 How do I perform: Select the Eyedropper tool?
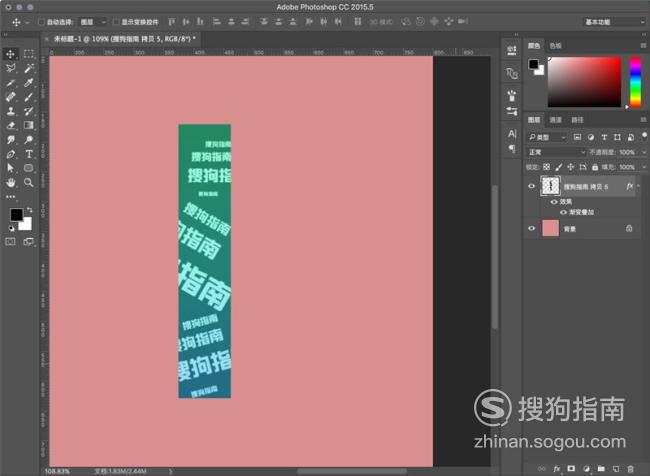[29, 83]
